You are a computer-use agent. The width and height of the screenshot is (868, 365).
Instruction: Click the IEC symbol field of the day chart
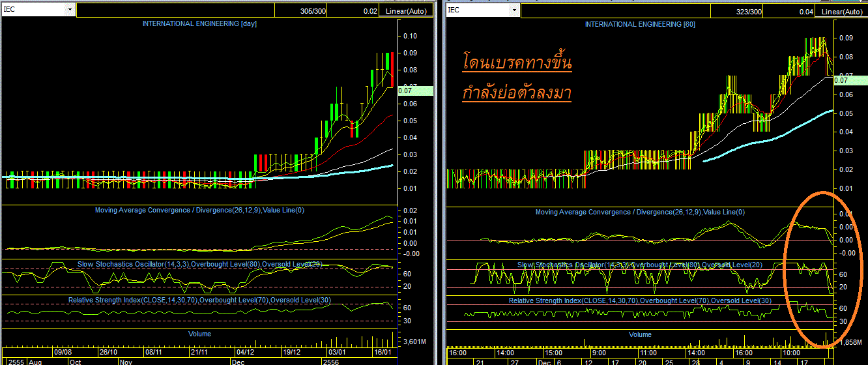point(34,10)
